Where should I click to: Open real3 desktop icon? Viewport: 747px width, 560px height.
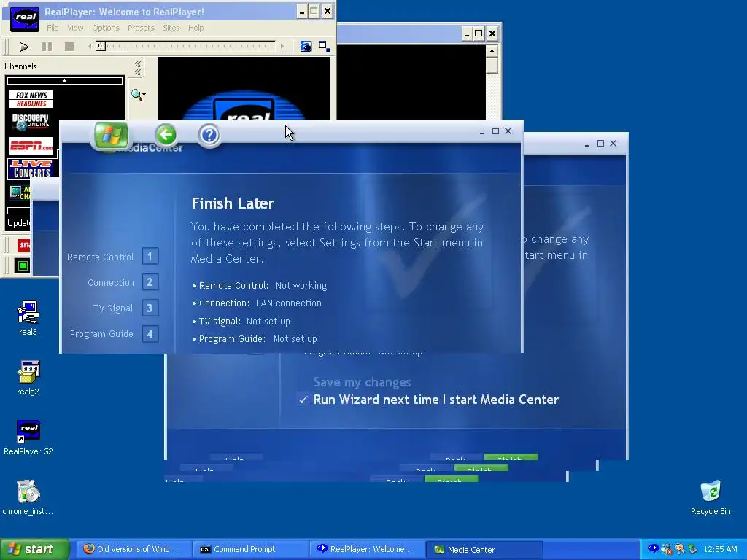pyautogui.click(x=28, y=318)
